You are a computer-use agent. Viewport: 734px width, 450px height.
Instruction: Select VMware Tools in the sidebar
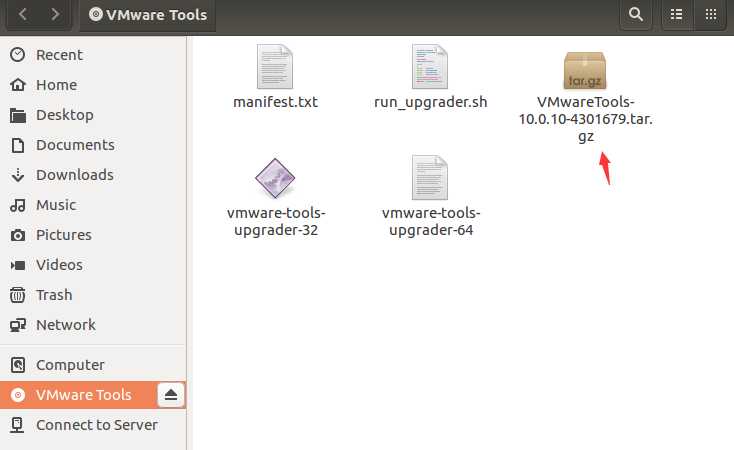[93, 395]
